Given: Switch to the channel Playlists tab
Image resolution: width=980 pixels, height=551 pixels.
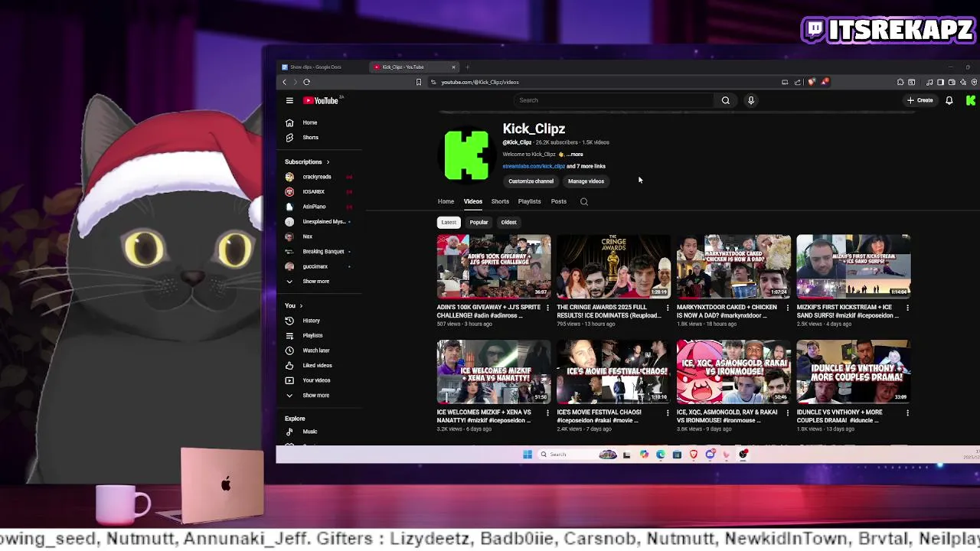Looking at the screenshot, I should [529, 201].
